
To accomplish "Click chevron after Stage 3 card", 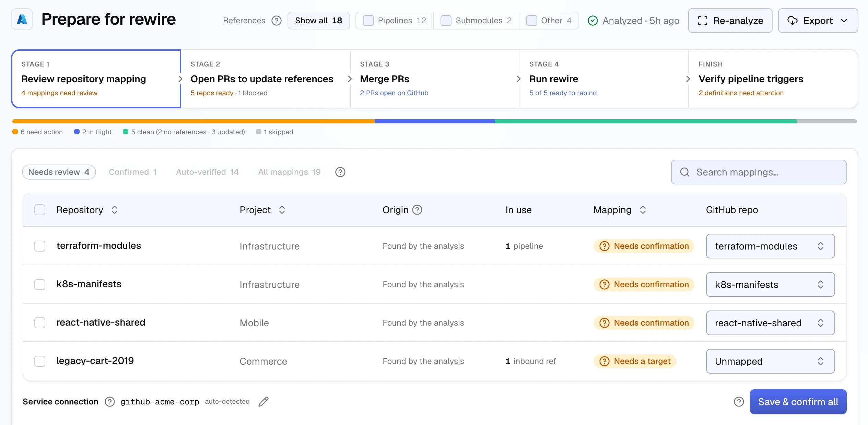I will pos(518,79).
